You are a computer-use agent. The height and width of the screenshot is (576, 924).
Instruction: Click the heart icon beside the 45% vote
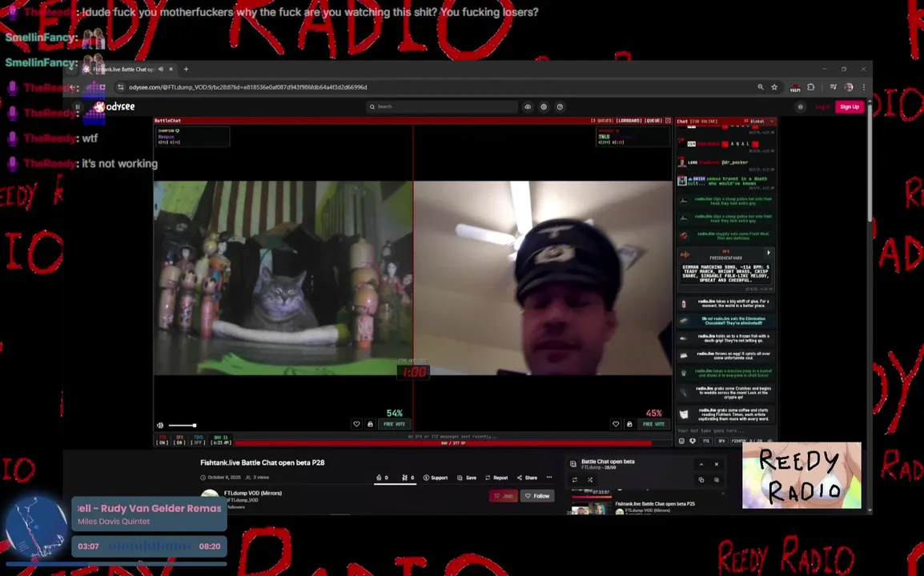(616, 424)
